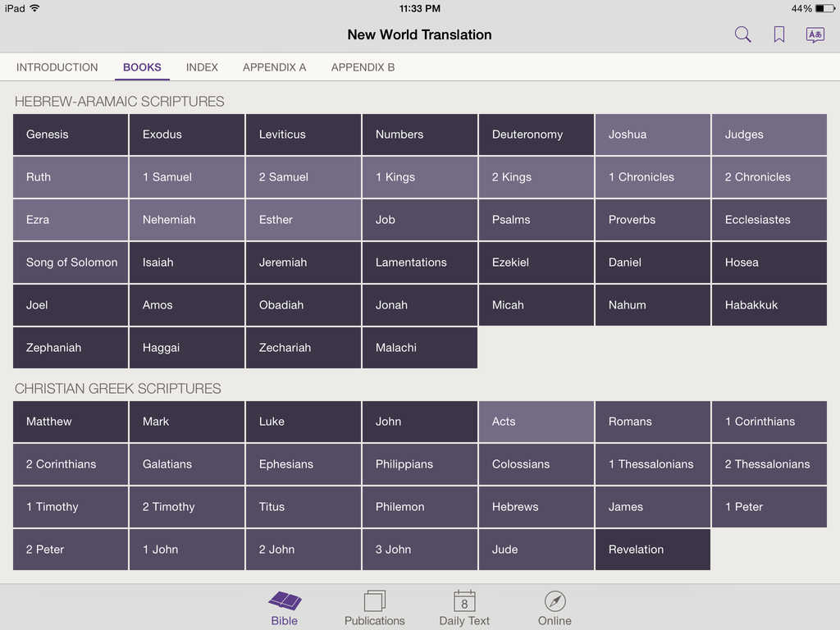840x630 pixels.
Task: Open the book of Daniel
Action: point(652,262)
